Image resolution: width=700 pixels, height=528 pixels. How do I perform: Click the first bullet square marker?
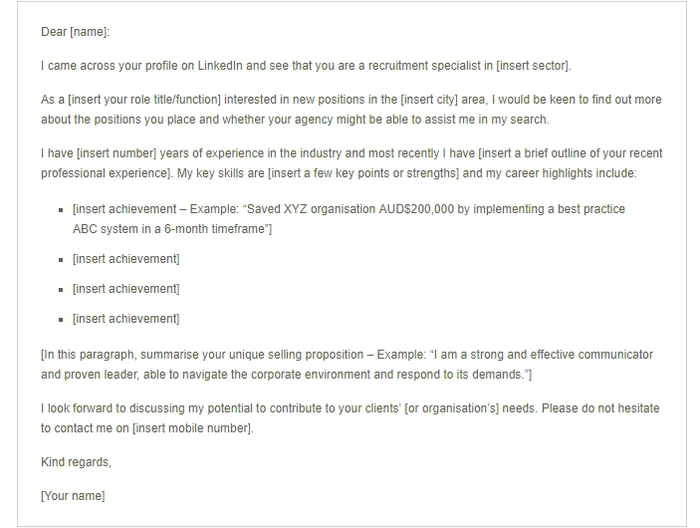tap(61, 211)
